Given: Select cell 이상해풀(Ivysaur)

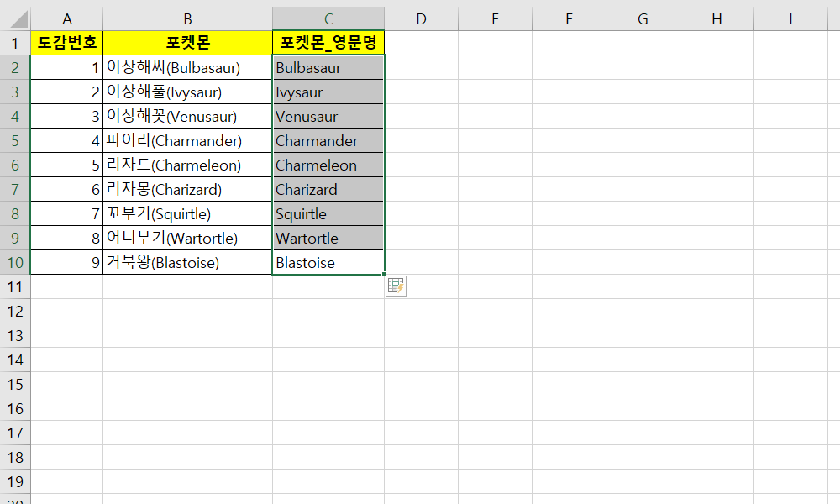Looking at the screenshot, I should tap(187, 92).
